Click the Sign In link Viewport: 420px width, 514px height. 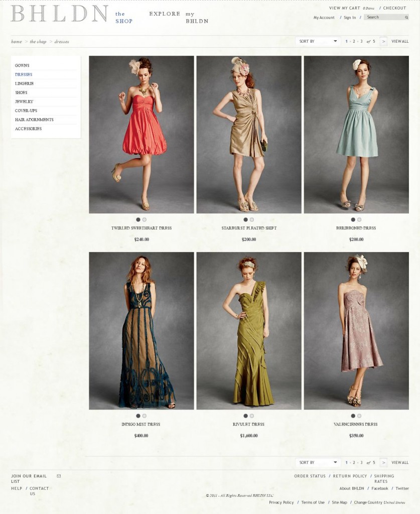point(350,18)
